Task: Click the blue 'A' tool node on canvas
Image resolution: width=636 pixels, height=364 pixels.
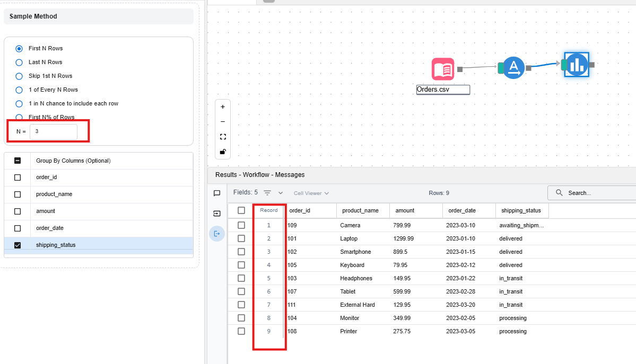Action: pyautogui.click(x=513, y=67)
